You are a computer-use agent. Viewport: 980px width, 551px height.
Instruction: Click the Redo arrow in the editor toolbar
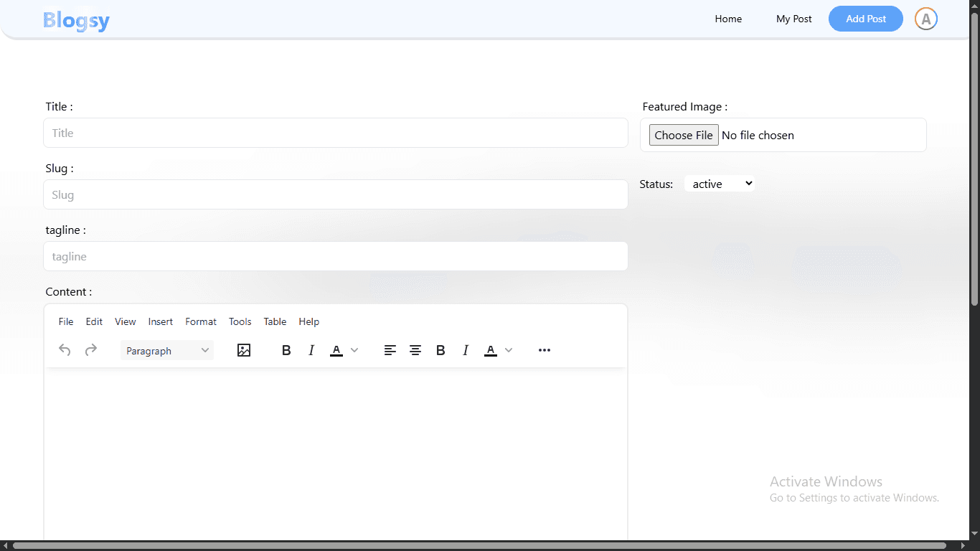pyautogui.click(x=91, y=350)
